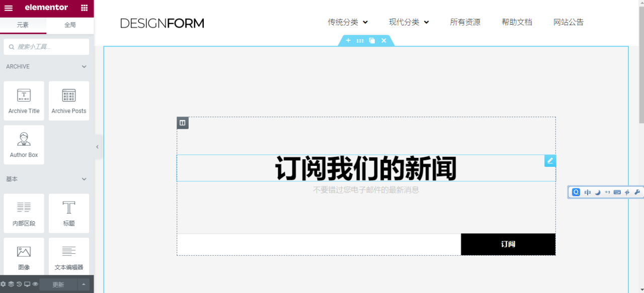
Task: Expand the 现代分类 dropdown menu
Action: pyautogui.click(x=409, y=22)
